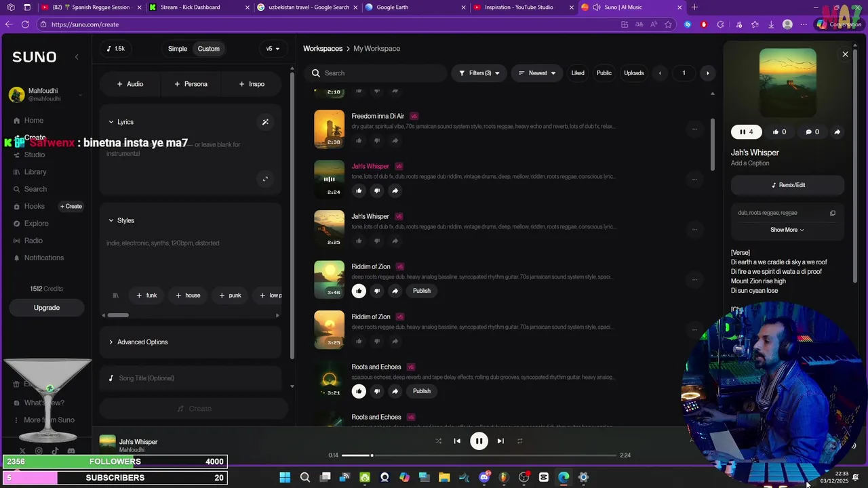Expand Show More styles
Screen dimensions: 868x488
click(787, 230)
